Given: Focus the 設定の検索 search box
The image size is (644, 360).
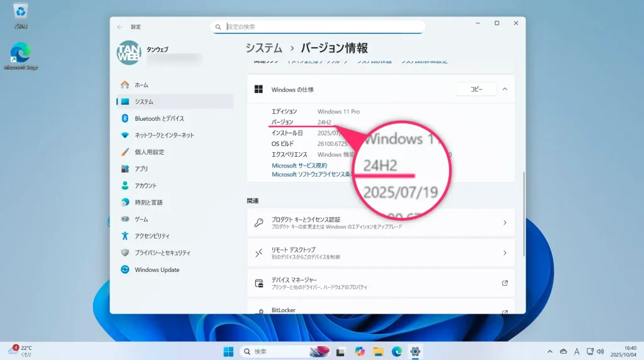Looking at the screenshot, I should [x=321, y=27].
